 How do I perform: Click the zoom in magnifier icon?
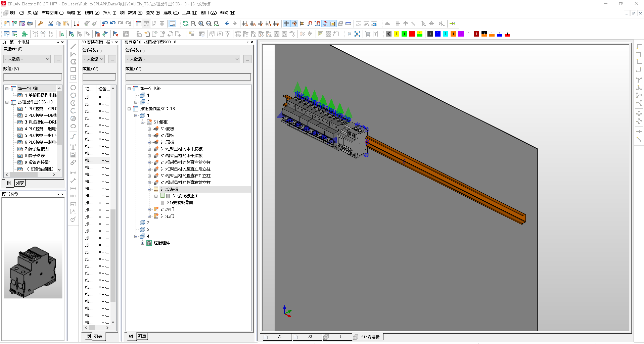[x=201, y=23]
